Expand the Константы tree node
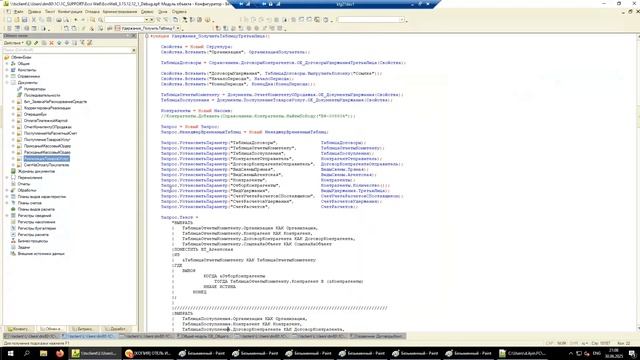The width and height of the screenshot is (640, 360). pos(7,70)
